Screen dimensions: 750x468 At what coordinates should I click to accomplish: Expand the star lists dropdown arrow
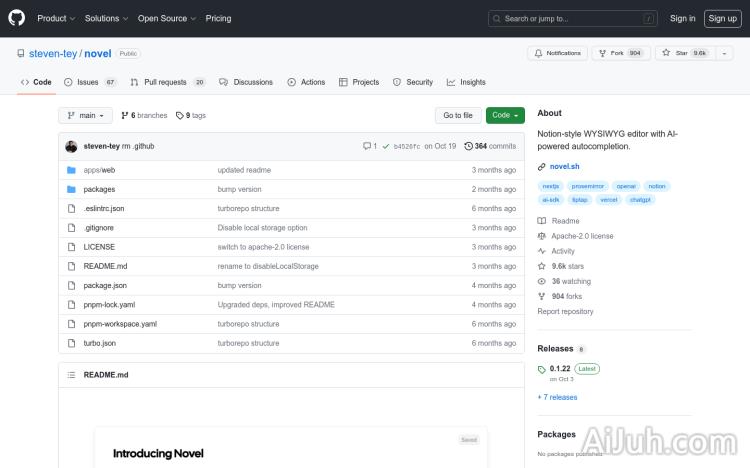pyautogui.click(x=725, y=53)
